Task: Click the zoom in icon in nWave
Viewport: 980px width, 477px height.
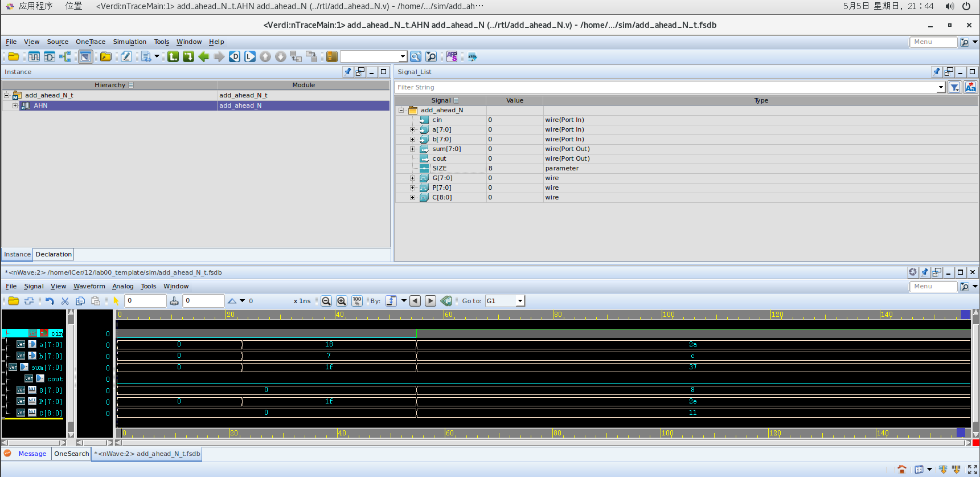Action: pos(342,301)
